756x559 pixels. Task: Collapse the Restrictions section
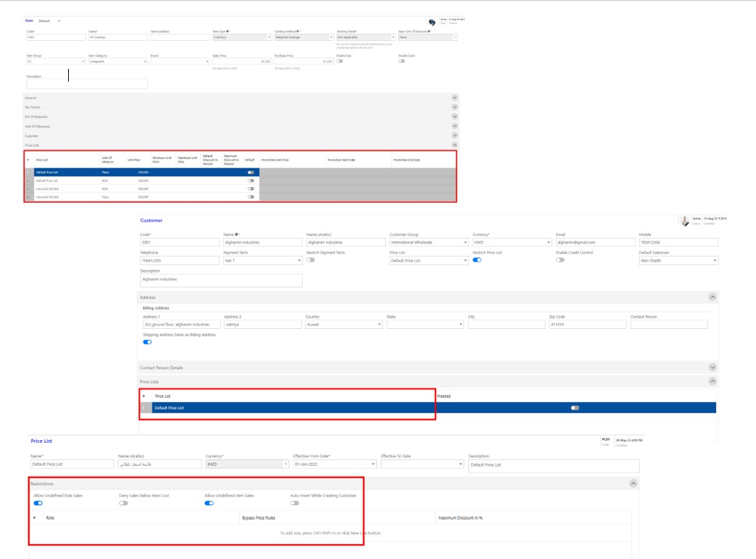[x=633, y=483]
